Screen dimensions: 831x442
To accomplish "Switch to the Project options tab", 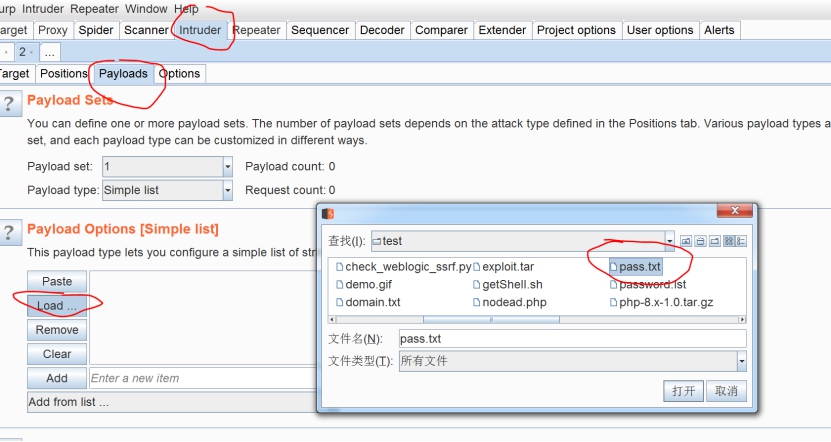I will pyautogui.click(x=576, y=30).
